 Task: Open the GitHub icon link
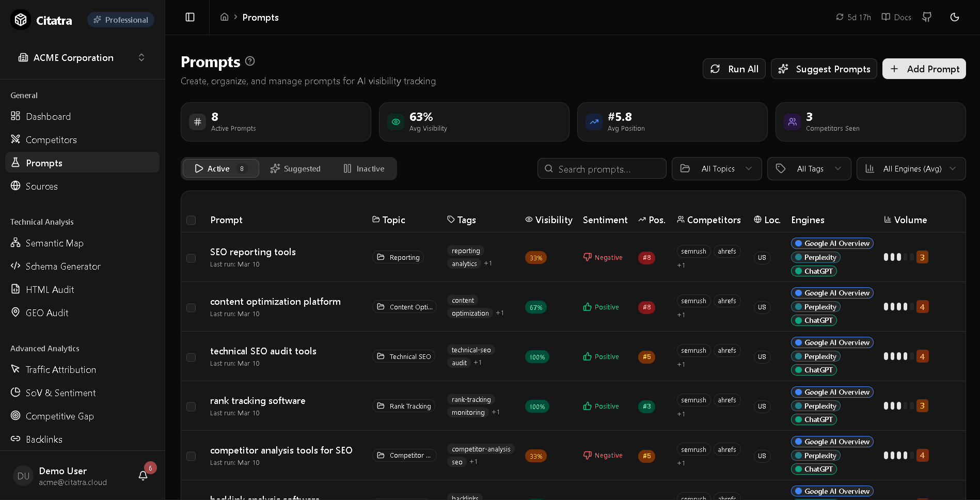point(927,17)
